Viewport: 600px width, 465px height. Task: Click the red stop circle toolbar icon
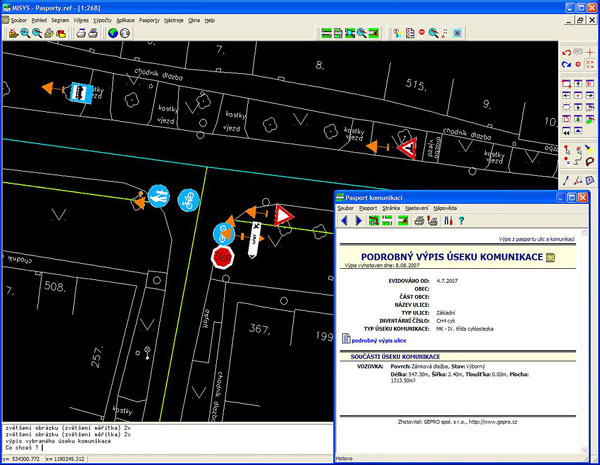point(422,33)
